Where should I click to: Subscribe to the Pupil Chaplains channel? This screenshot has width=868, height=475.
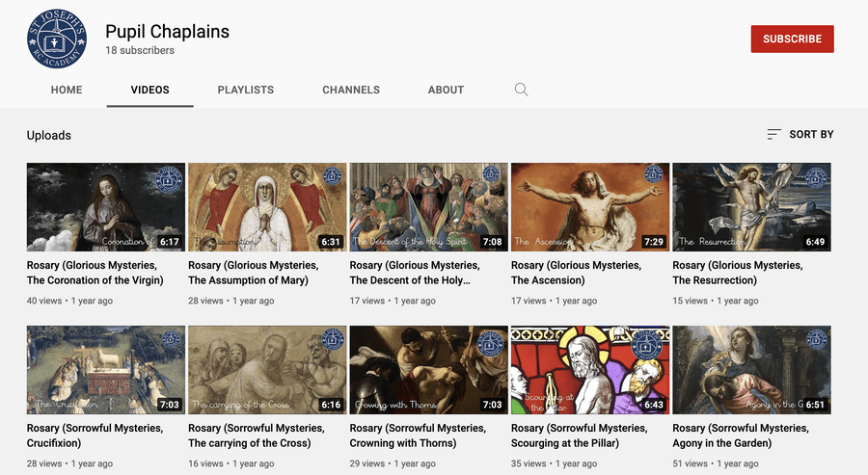[792, 39]
